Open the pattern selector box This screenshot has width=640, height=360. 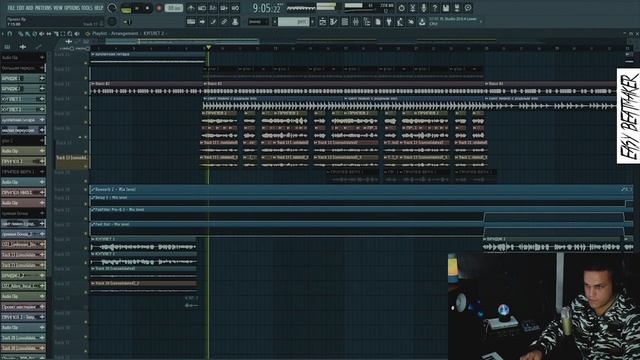click(293, 22)
